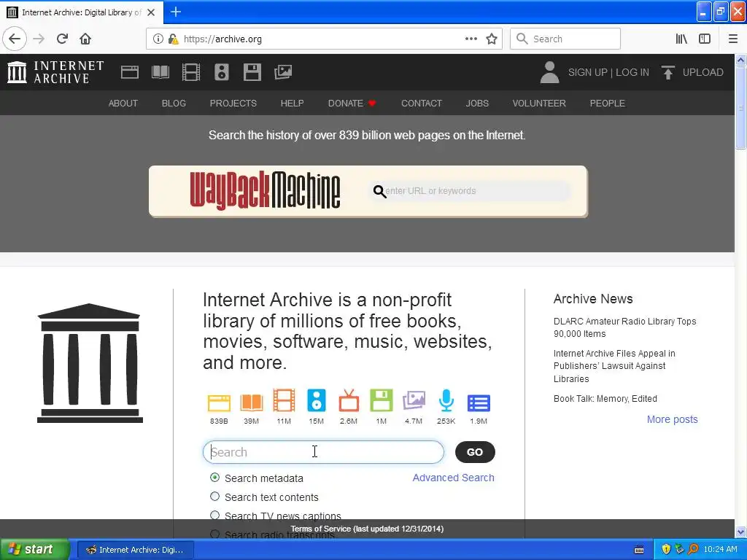
Task: Open the ABOUT menu item
Action: coord(123,104)
